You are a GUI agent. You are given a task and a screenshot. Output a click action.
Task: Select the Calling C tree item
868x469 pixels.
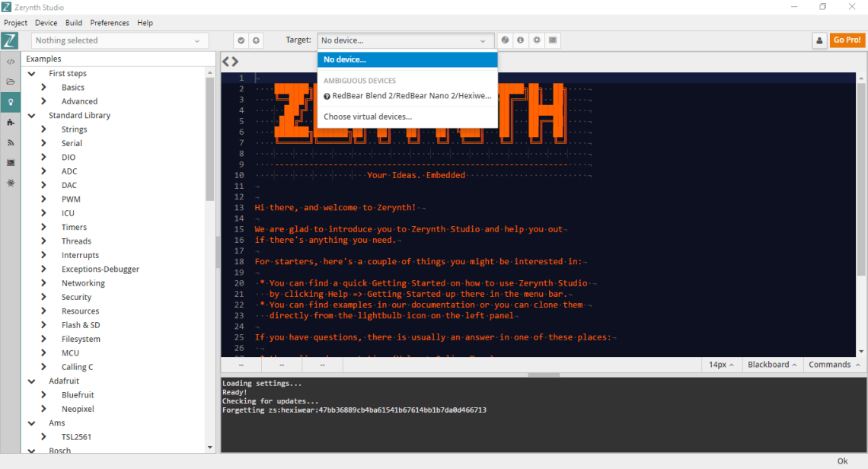(78, 367)
